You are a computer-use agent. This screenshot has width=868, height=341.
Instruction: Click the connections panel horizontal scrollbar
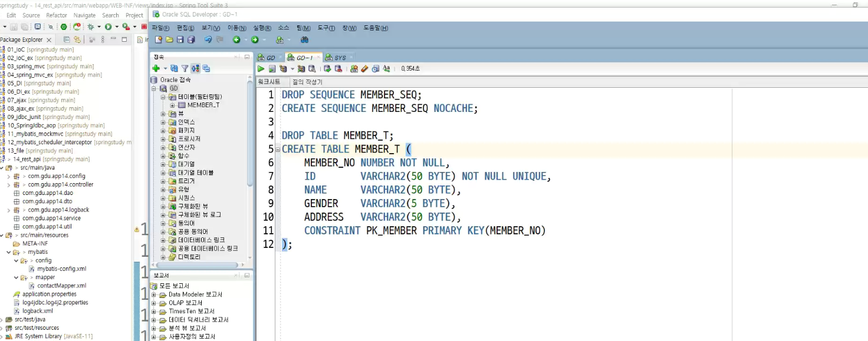coord(198,265)
